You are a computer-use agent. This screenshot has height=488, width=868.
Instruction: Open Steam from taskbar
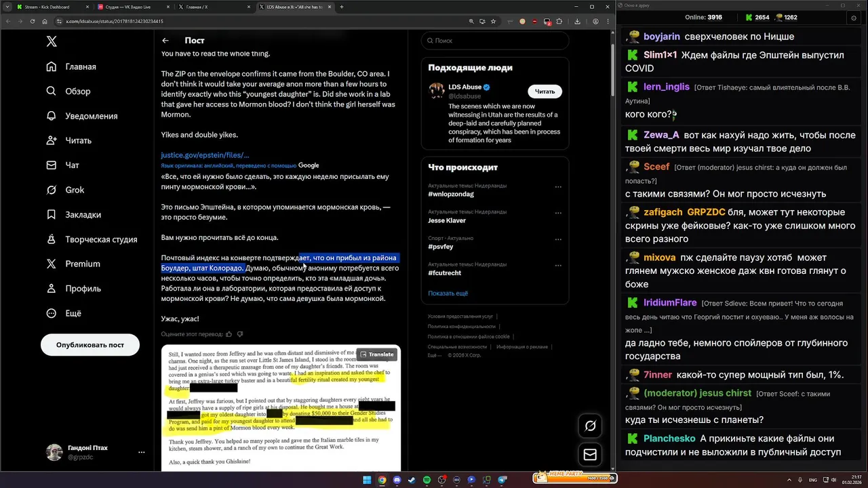[x=412, y=480]
